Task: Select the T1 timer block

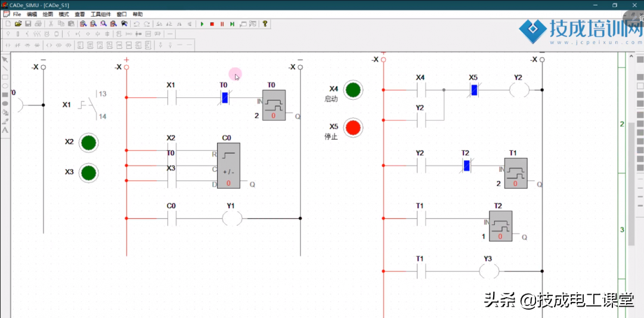Action: pyautogui.click(x=515, y=173)
